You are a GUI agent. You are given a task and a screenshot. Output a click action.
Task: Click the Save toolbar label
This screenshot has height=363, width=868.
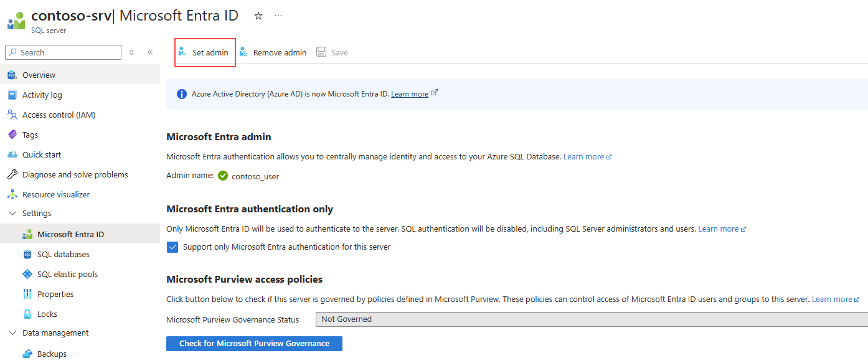[339, 52]
